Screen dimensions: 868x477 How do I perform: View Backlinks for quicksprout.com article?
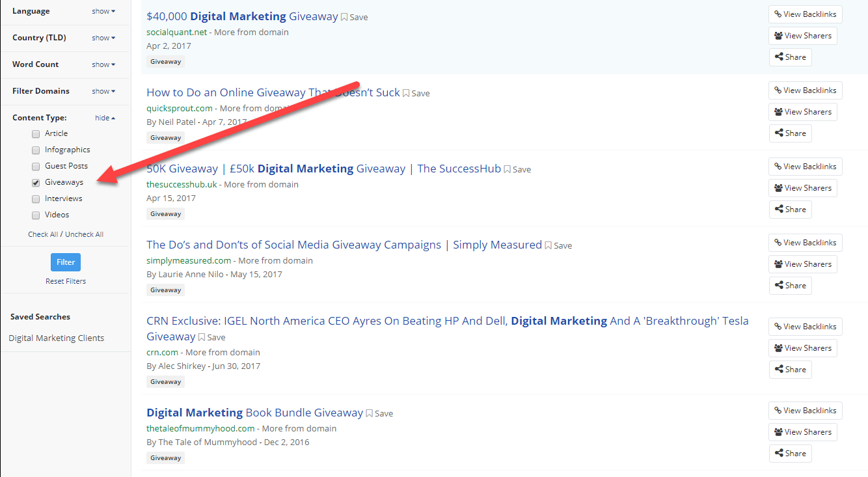click(x=806, y=90)
